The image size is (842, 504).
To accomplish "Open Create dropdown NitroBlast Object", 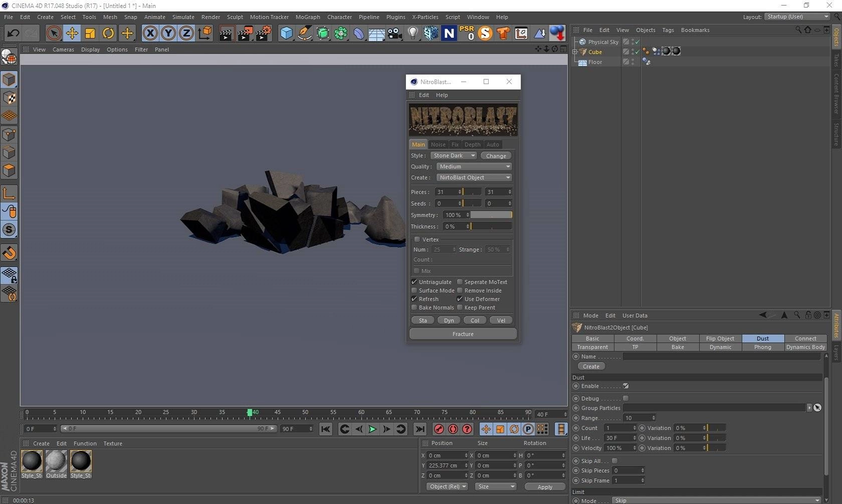I will [474, 178].
